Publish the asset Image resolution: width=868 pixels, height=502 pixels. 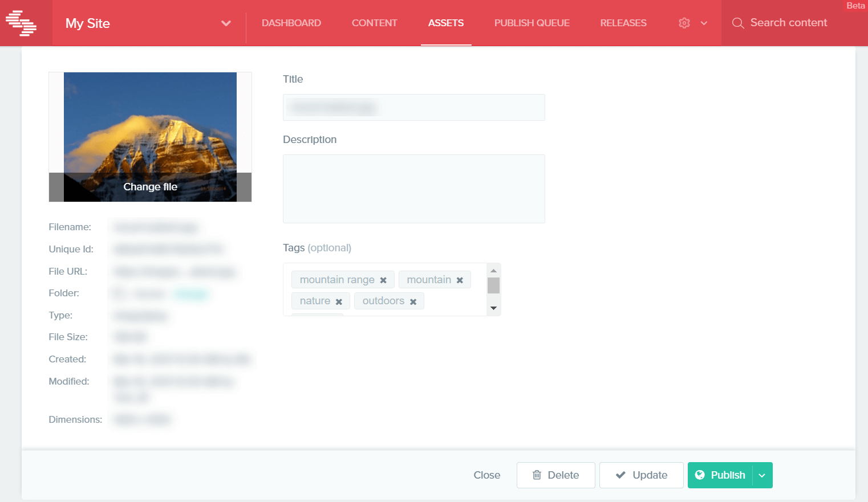point(721,475)
